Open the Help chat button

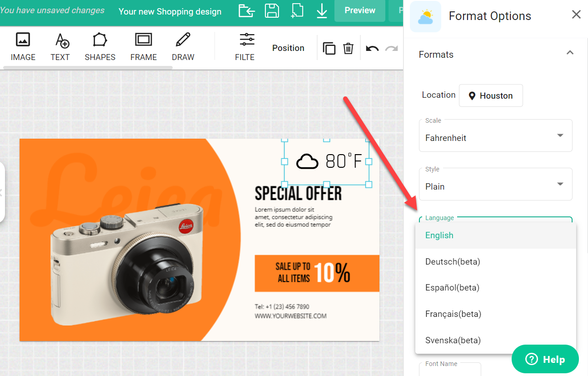pos(545,359)
